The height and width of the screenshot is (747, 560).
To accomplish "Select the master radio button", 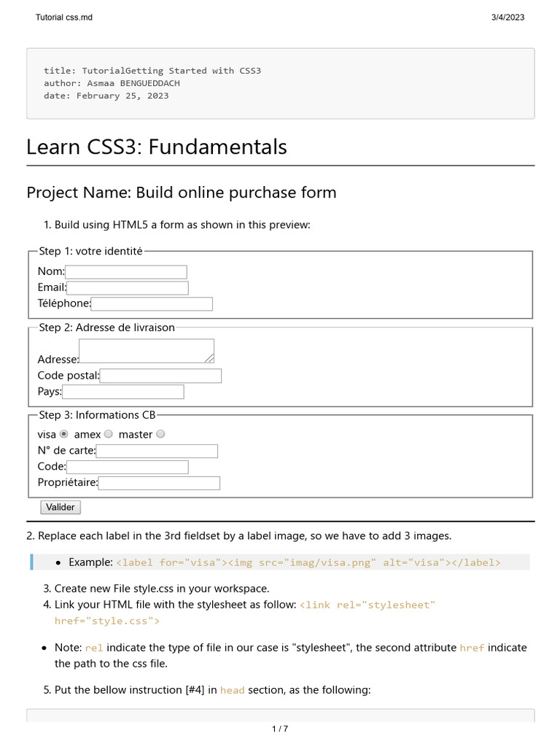I will coord(160,434).
